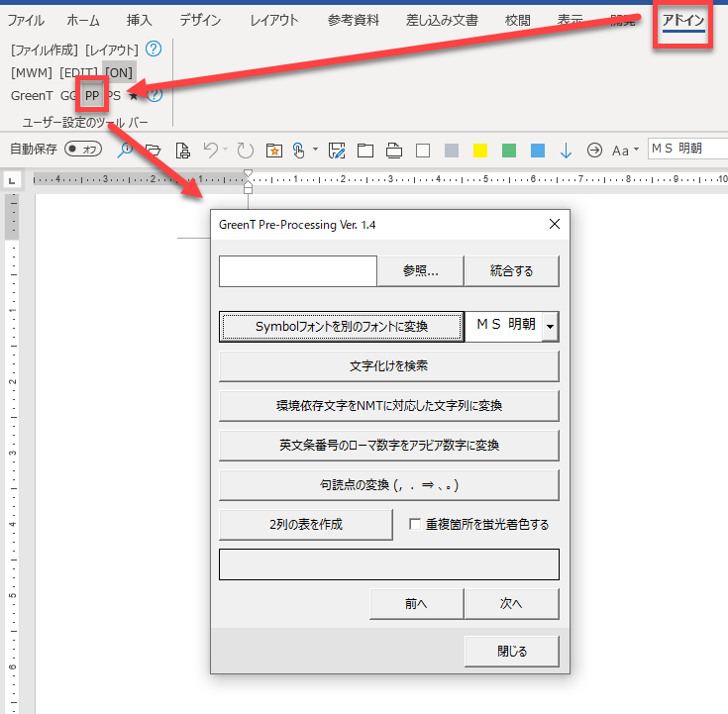Click the 句読点の変換 button
Screen dimensions: 728x714
pos(388,485)
